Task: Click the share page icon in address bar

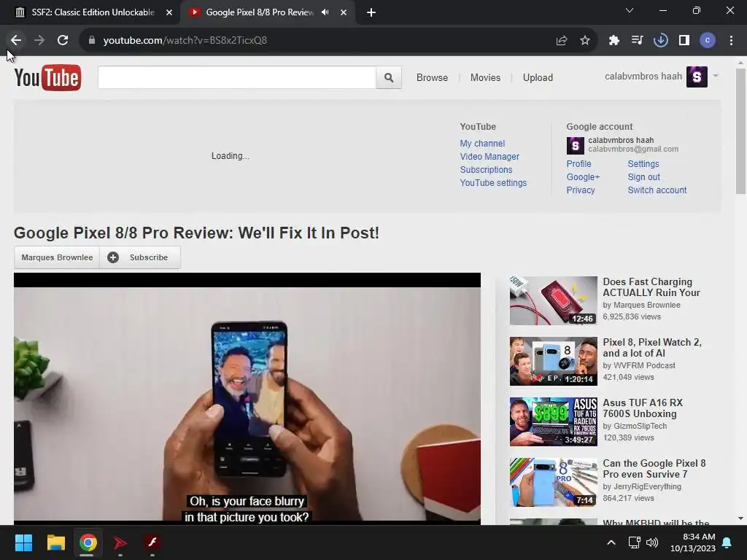Action: [x=562, y=41]
